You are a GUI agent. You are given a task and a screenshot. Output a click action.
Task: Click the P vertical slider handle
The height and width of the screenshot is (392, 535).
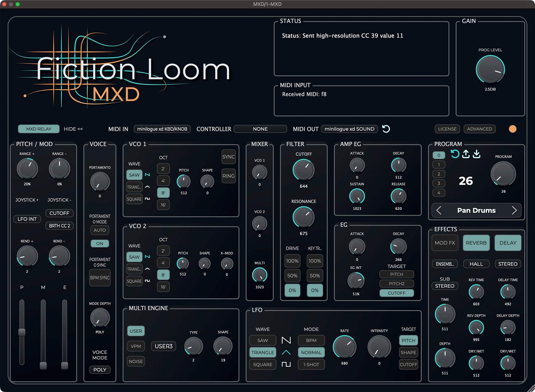pos(22,332)
